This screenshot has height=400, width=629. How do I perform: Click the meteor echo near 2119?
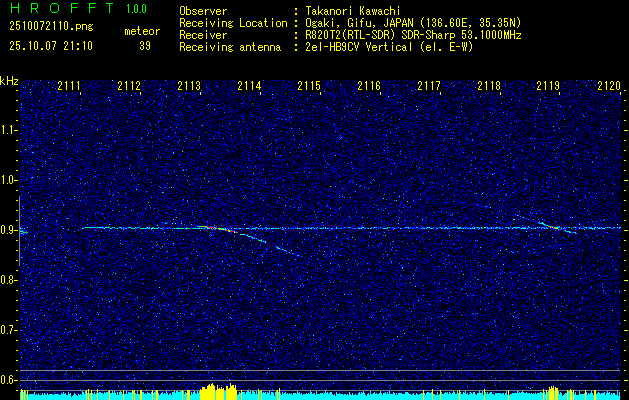[555, 227]
